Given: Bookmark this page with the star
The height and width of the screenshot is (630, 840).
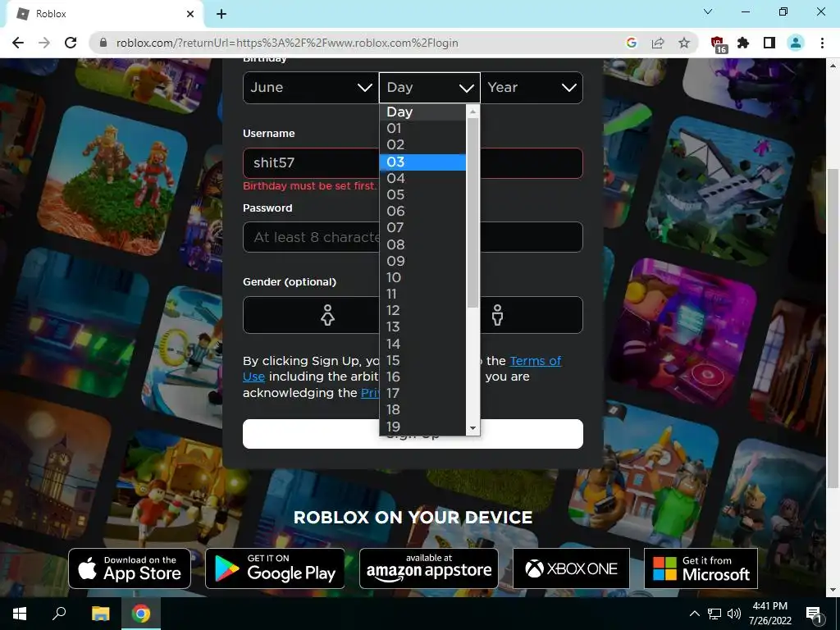Looking at the screenshot, I should tap(684, 43).
